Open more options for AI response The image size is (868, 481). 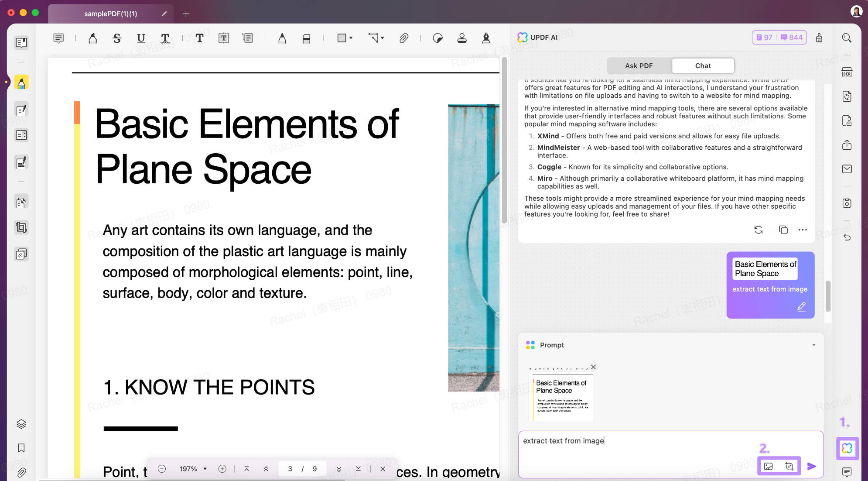803,230
